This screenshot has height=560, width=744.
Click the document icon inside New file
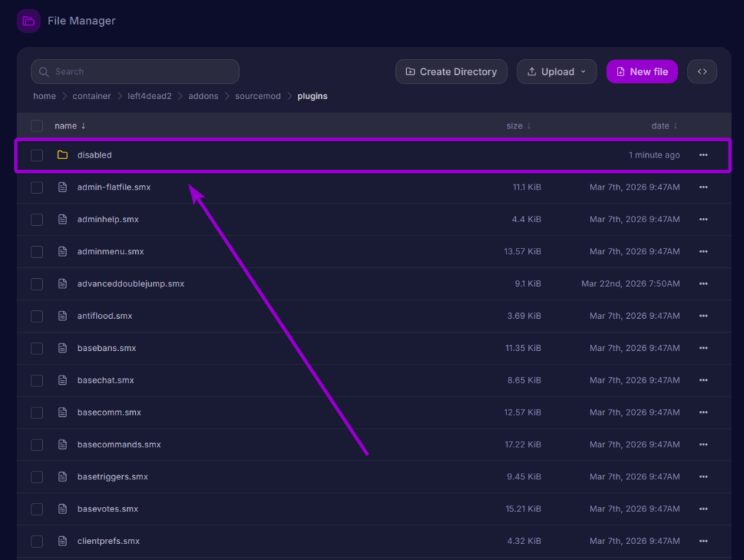coord(620,71)
